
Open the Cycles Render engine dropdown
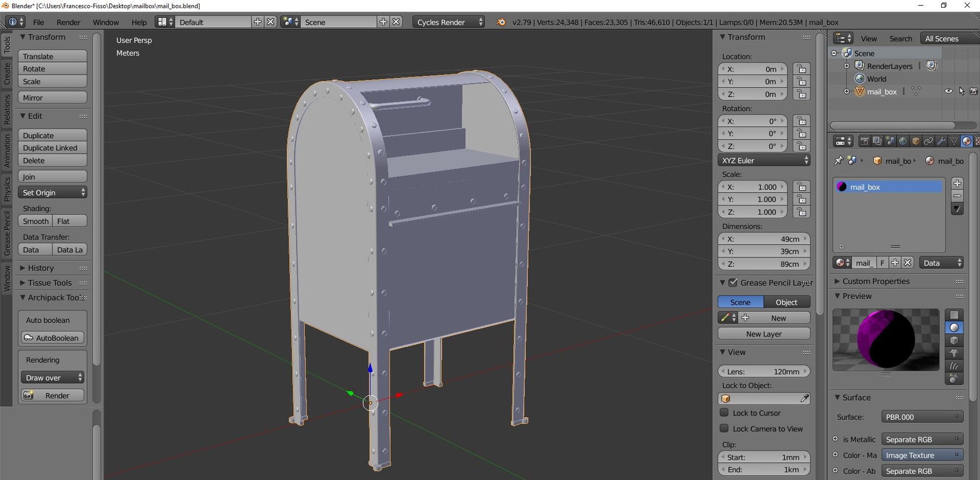pos(449,22)
